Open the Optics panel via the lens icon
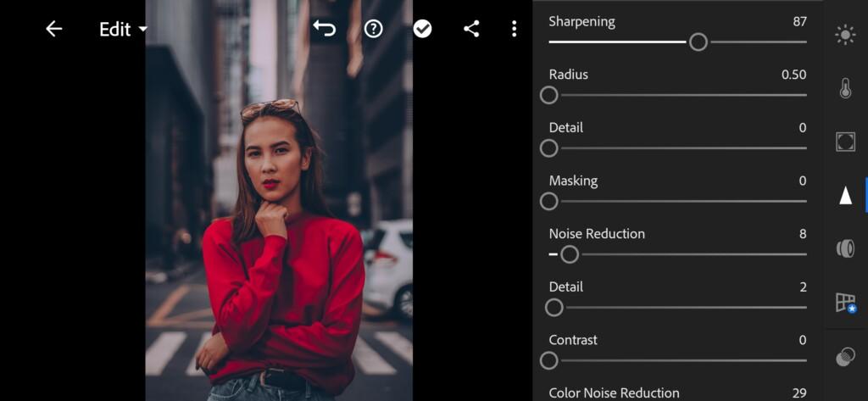Screen dimensions: 868x401 (845, 248)
